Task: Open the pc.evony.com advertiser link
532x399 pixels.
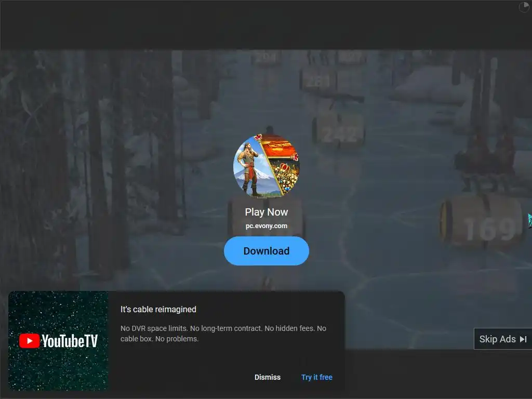Action: 267,225
